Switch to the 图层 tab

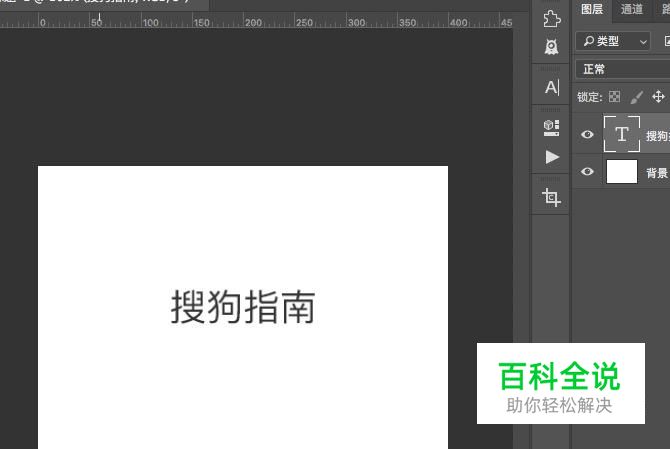coord(592,9)
